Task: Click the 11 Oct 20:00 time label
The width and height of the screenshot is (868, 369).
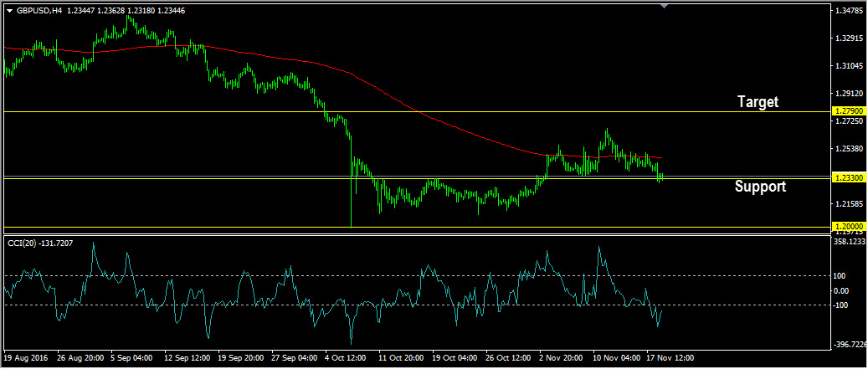Action: (x=399, y=358)
